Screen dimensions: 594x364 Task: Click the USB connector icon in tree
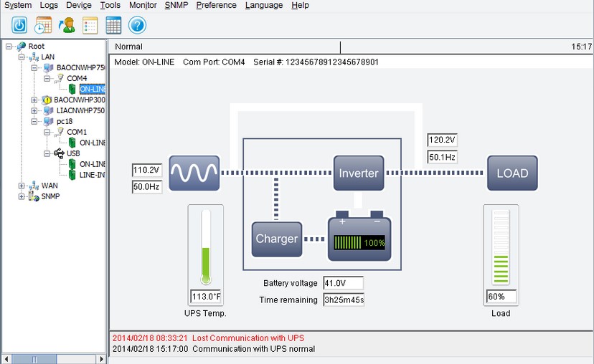point(59,153)
